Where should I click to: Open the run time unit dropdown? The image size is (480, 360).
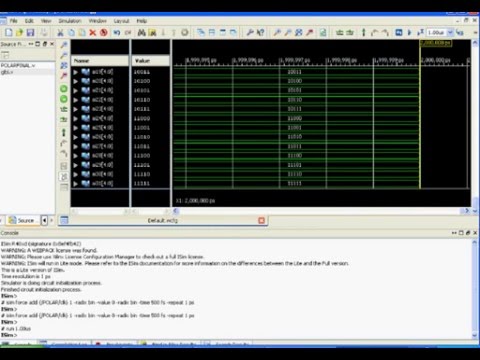450,32
